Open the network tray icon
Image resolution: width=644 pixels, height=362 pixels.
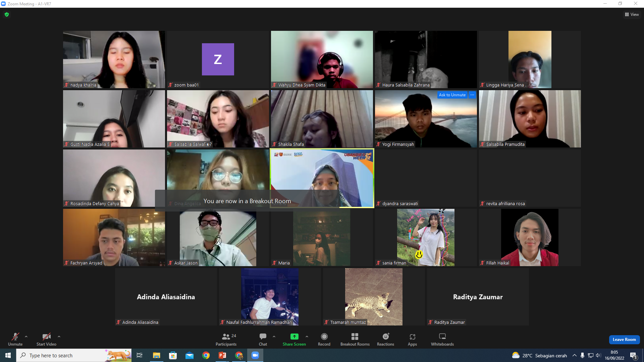tap(591, 355)
